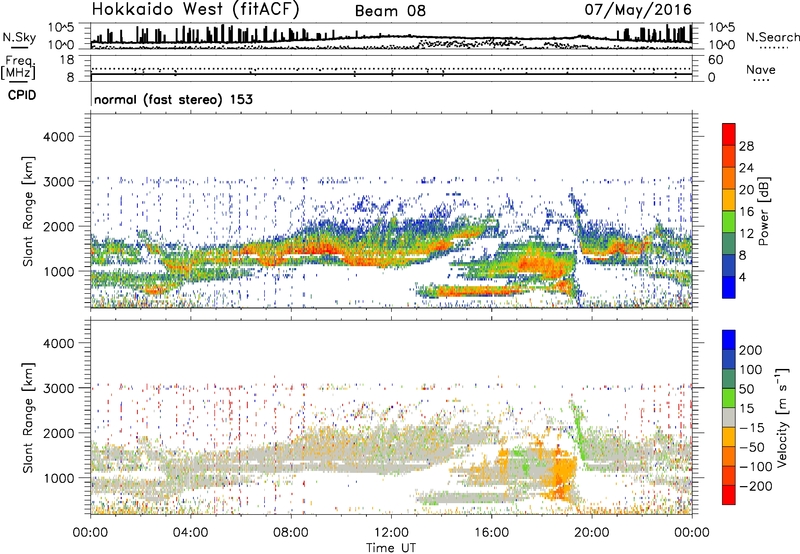The image size is (800, 554).
Task: Click the red top segment of Power colorbar
Action: [729, 134]
